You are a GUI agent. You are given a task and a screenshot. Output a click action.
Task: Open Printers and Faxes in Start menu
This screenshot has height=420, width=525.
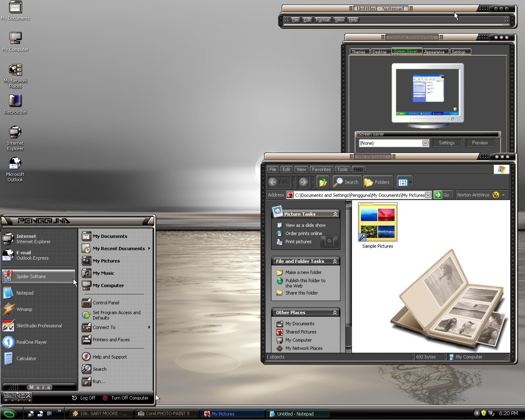(116, 340)
